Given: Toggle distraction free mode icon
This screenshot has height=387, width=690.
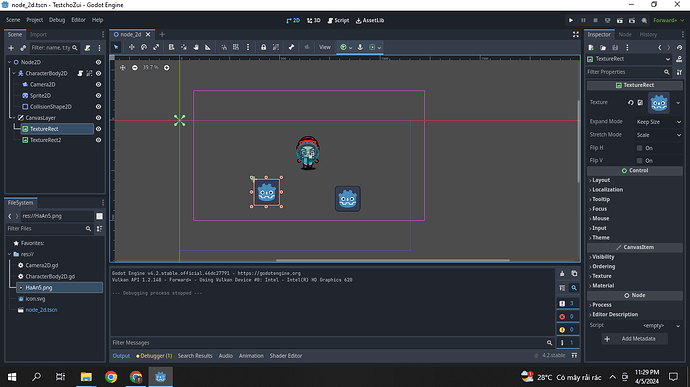Looking at the screenshot, I should click(x=576, y=34).
